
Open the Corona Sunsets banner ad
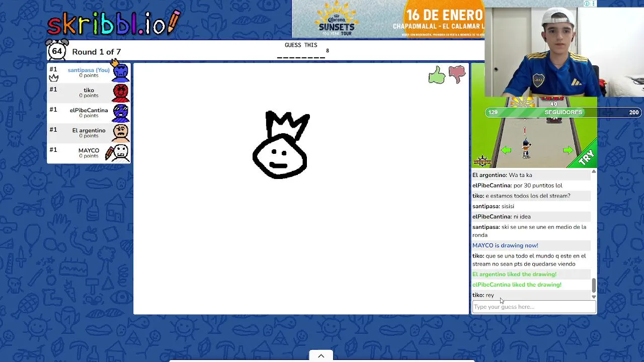[388, 19]
